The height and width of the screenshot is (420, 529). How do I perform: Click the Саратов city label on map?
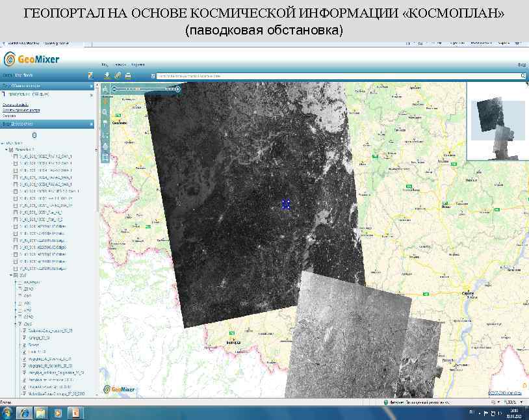pos(468,293)
